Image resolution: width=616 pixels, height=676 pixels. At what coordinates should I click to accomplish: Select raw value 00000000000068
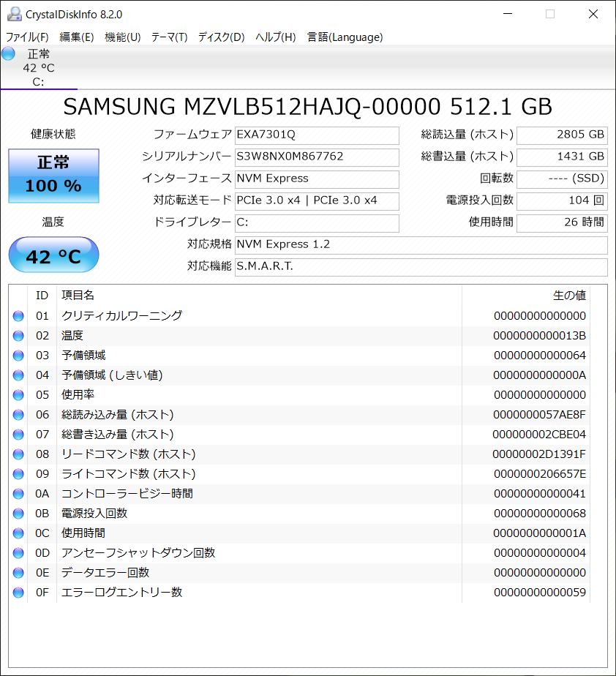540,514
